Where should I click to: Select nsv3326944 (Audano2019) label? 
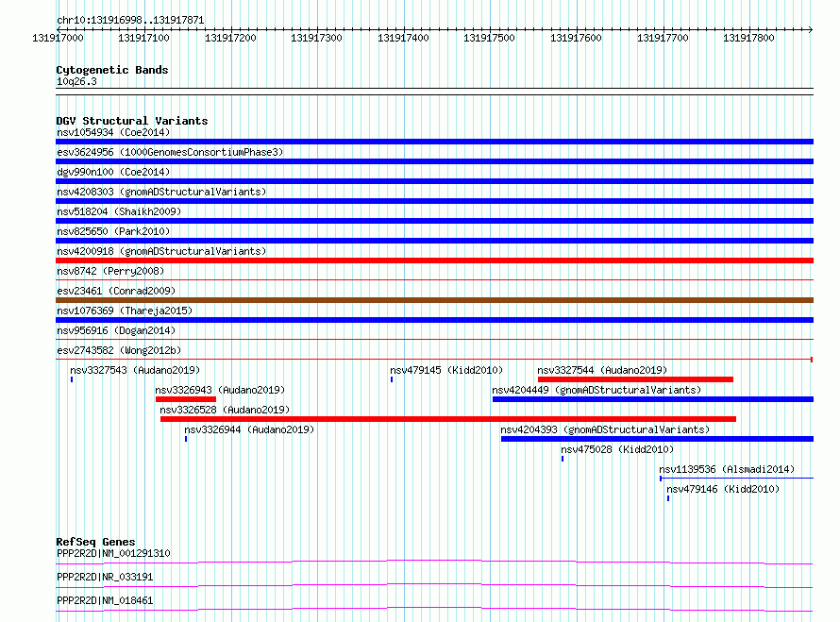tap(249, 429)
